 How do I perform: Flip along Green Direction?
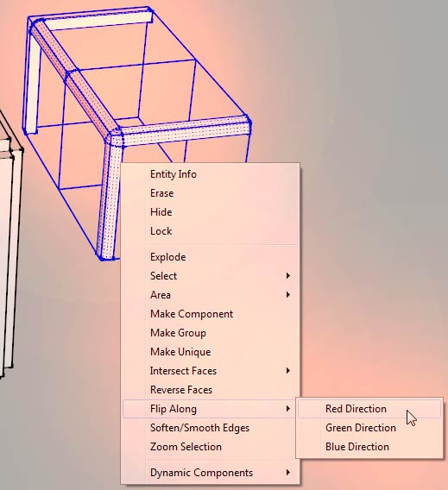coord(369,428)
